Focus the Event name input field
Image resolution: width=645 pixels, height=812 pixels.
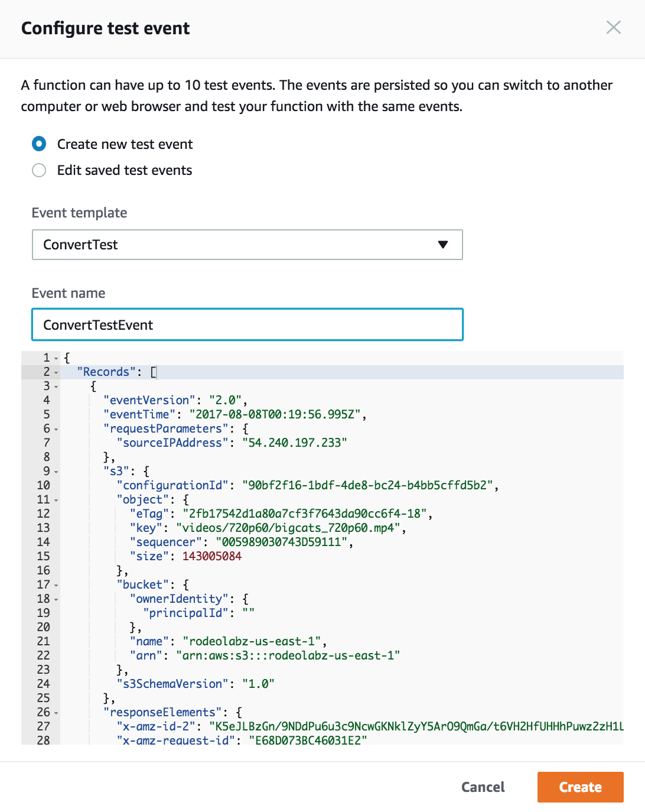click(x=247, y=324)
